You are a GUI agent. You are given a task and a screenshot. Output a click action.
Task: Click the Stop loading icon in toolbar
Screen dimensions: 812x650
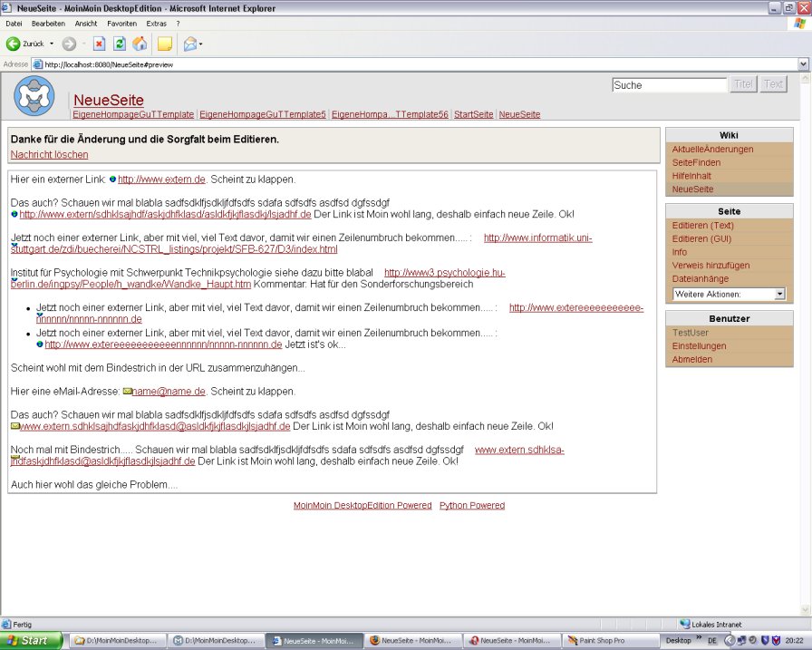[x=100, y=44]
